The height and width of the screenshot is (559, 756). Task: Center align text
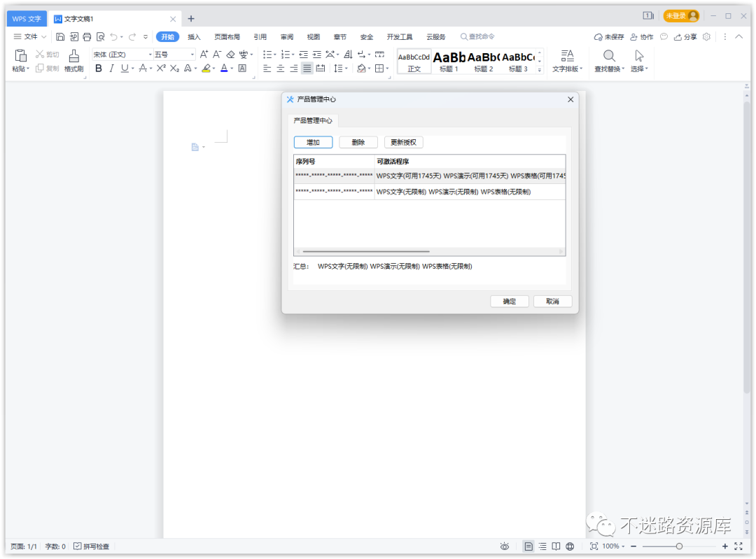coord(280,69)
